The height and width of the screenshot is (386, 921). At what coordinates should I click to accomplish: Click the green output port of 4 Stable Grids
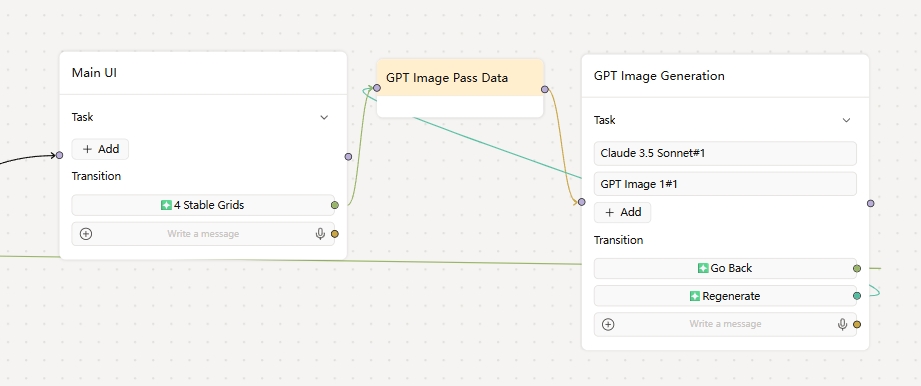(335, 205)
